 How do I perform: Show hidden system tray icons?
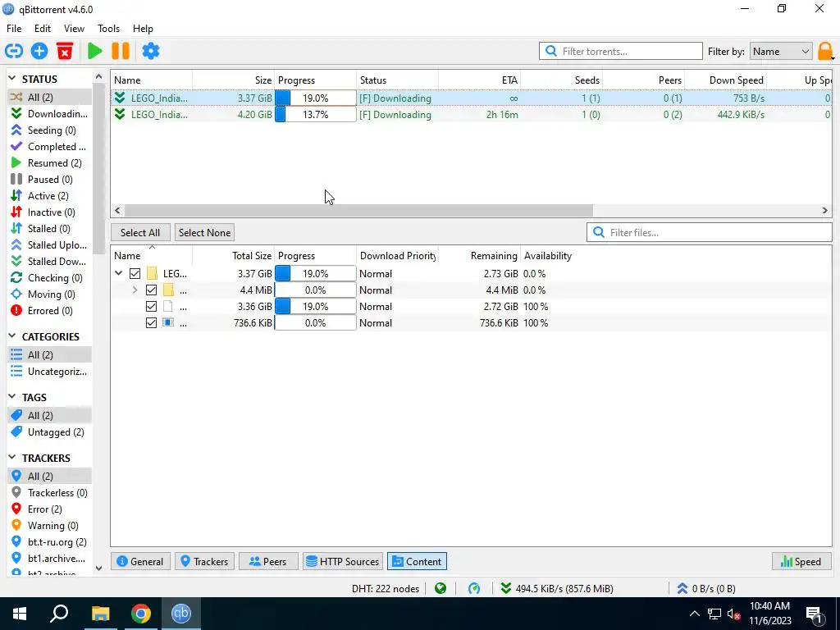pyautogui.click(x=694, y=614)
